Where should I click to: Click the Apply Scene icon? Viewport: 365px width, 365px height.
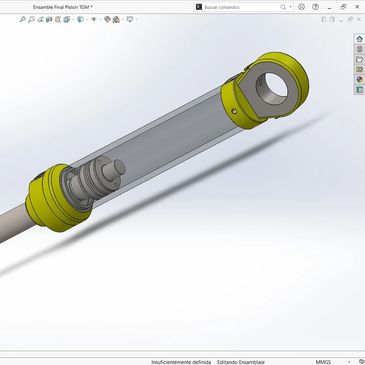tap(116, 20)
